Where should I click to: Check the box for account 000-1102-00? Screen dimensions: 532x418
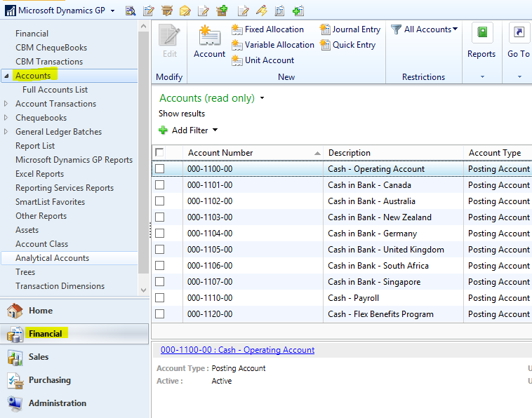[x=160, y=201]
